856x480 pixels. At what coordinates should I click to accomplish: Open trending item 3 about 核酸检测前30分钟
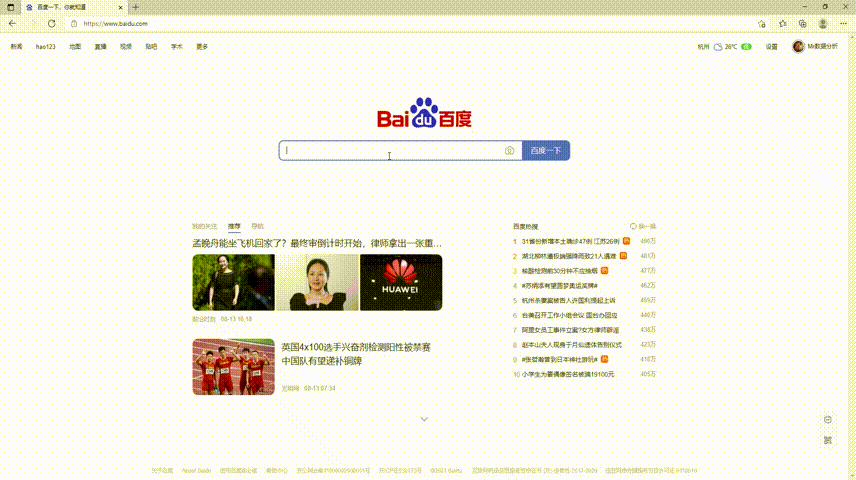tap(560, 270)
